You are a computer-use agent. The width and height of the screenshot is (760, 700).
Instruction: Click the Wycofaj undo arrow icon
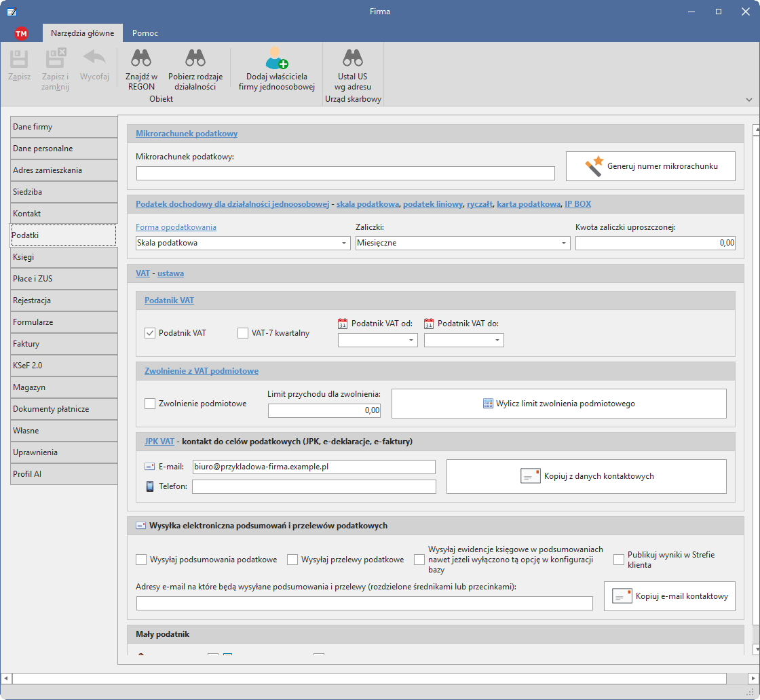tap(94, 57)
